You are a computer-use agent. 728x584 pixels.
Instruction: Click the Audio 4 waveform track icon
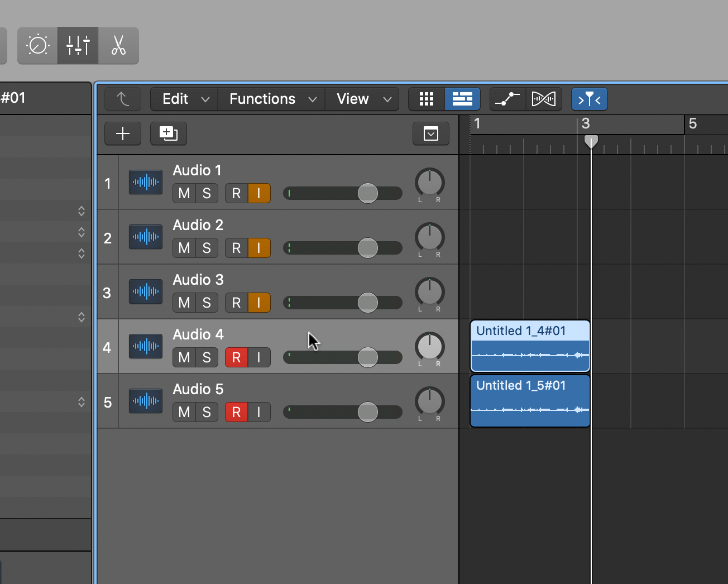(x=146, y=346)
